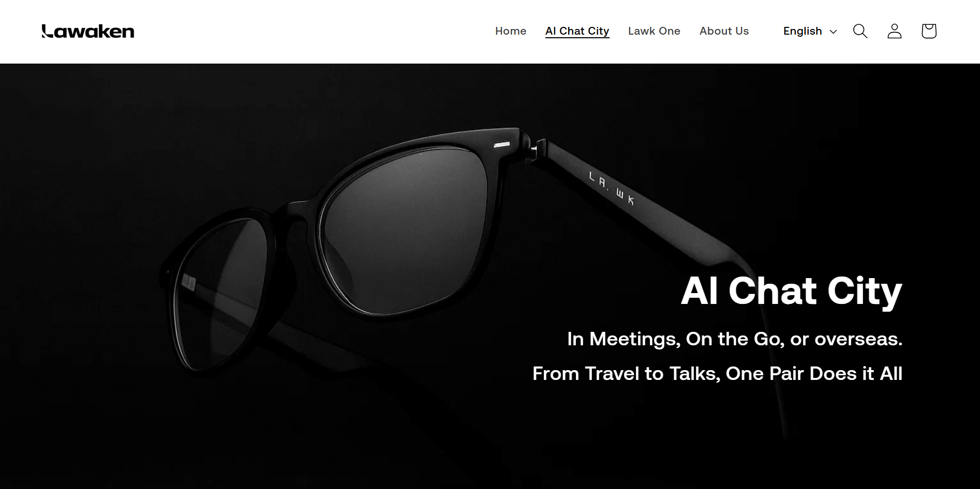980x489 pixels.
Task: Click the dark hero banner background
Action: [x=103, y=155]
